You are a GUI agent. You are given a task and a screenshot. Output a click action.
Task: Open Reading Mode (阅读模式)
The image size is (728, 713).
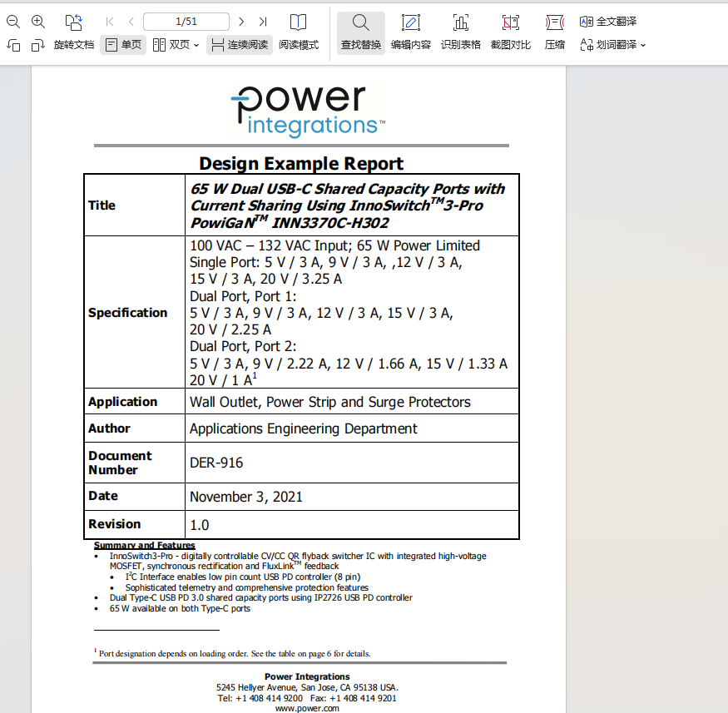[299, 32]
